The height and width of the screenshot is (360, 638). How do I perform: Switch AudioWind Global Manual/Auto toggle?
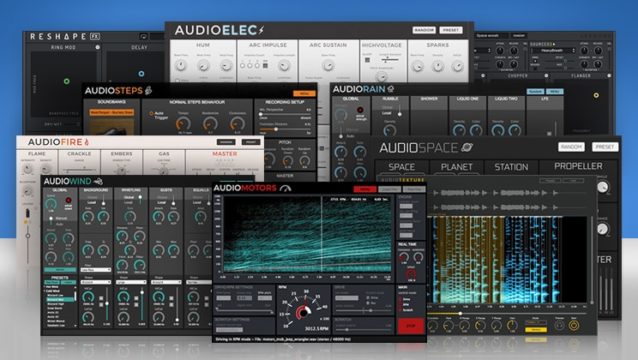tap(51, 221)
